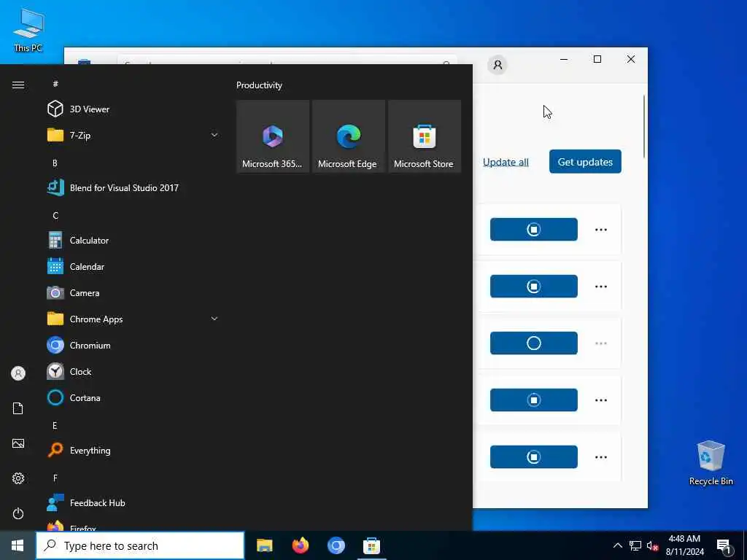Click the Microsoft Store tile

pos(425,136)
